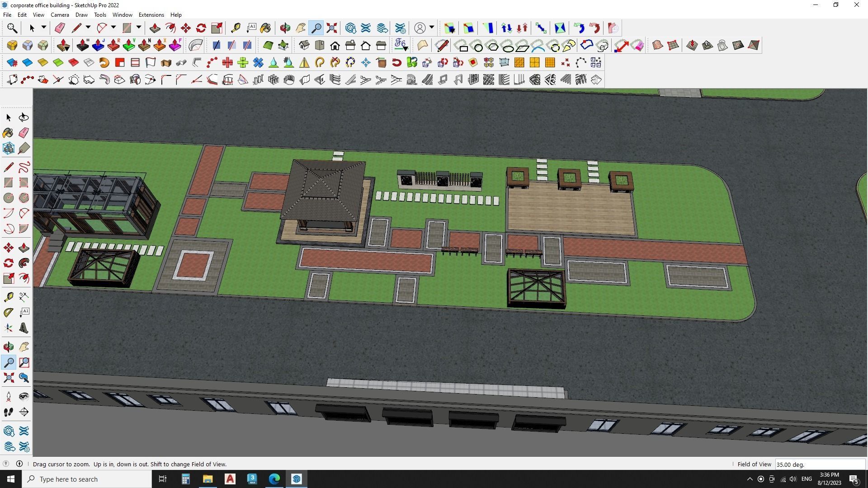Screen dimensions: 868x488
Task: Open the Camera menu
Action: (60, 15)
